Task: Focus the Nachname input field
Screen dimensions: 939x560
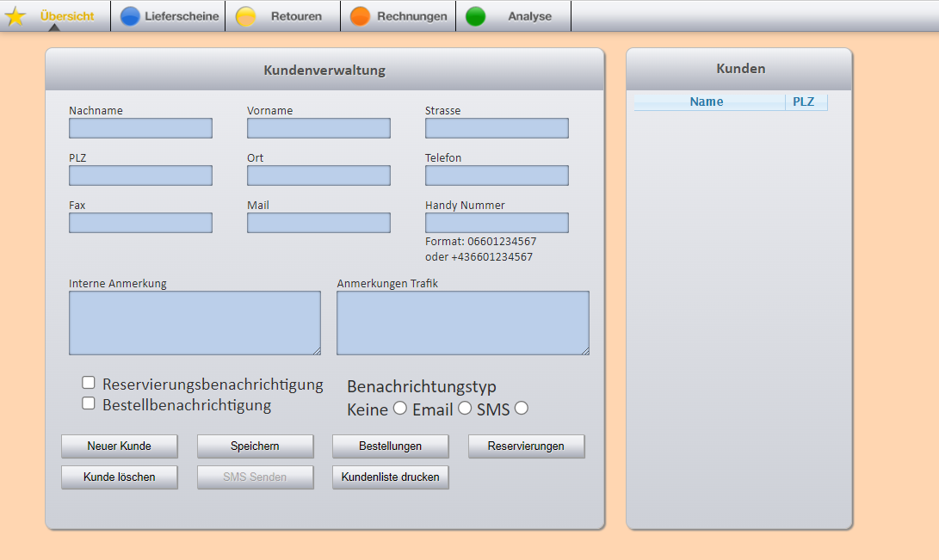Action: point(140,128)
